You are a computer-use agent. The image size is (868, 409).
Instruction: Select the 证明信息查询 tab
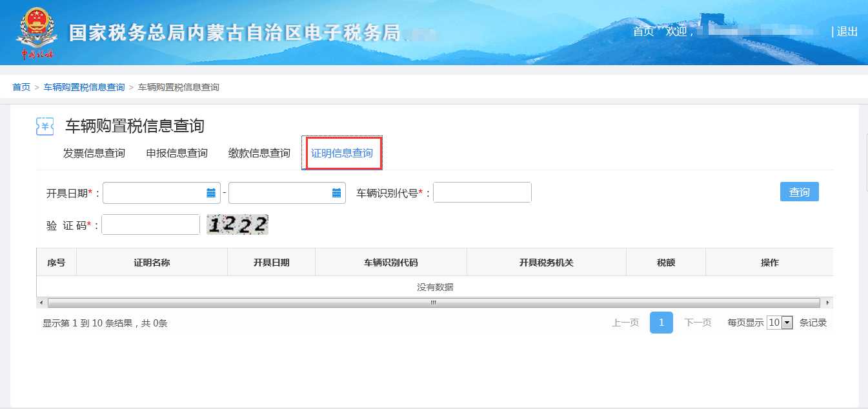[342, 154]
